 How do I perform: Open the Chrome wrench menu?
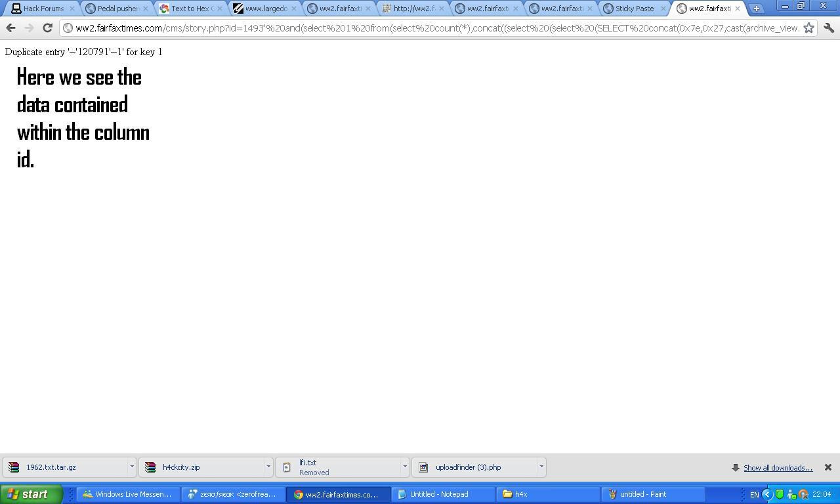coord(829,28)
